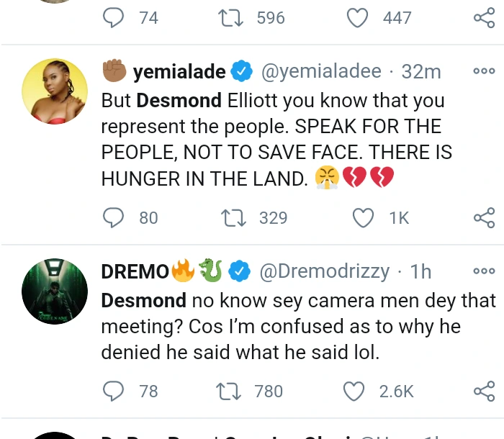The width and height of the screenshot is (504, 439).
Task: Open the yemialade display name
Action: [x=179, y=72]
